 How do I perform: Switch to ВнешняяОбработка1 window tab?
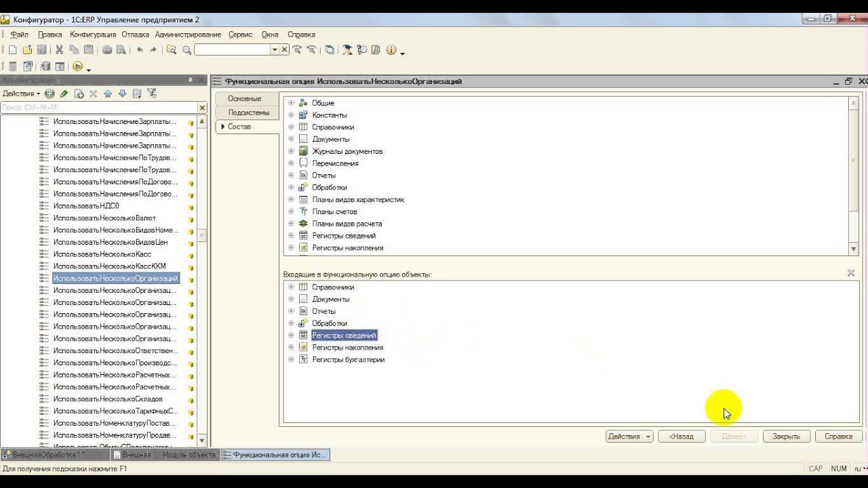[x=54, y=455]
